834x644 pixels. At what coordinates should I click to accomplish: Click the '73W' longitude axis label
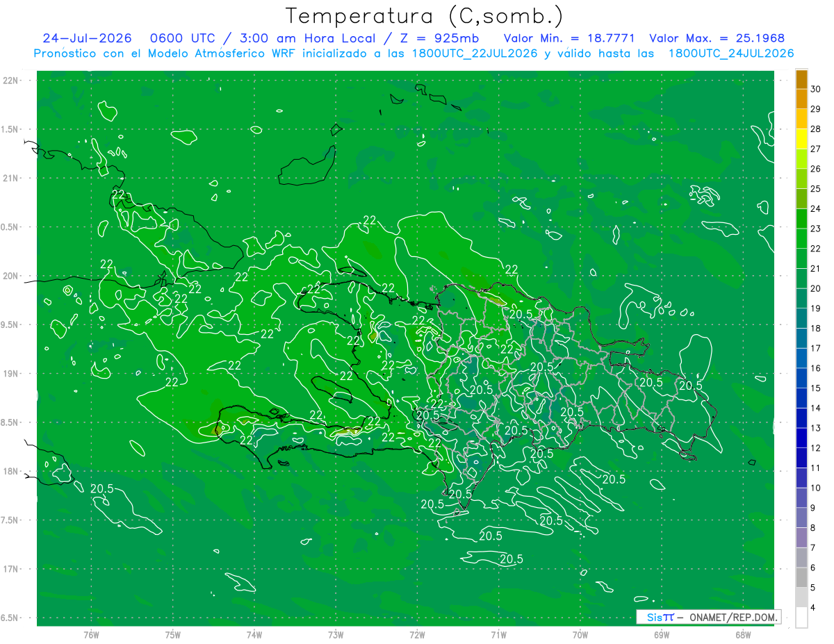(336, 634)
